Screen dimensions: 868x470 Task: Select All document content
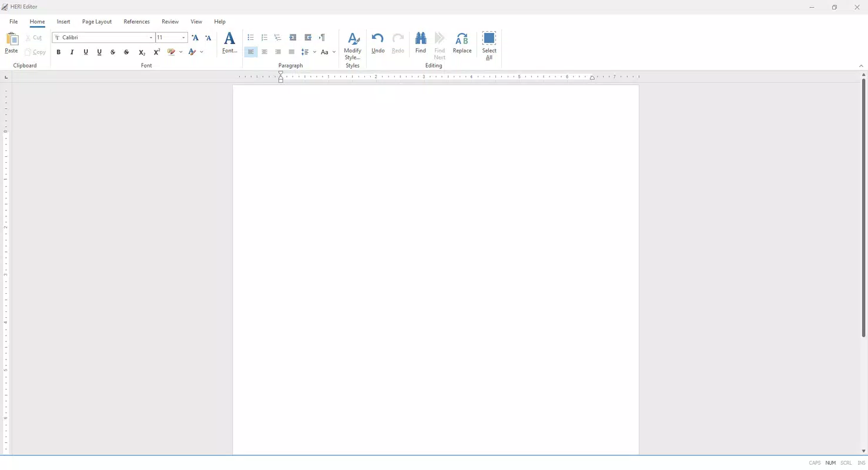click(x=489, y=46)
